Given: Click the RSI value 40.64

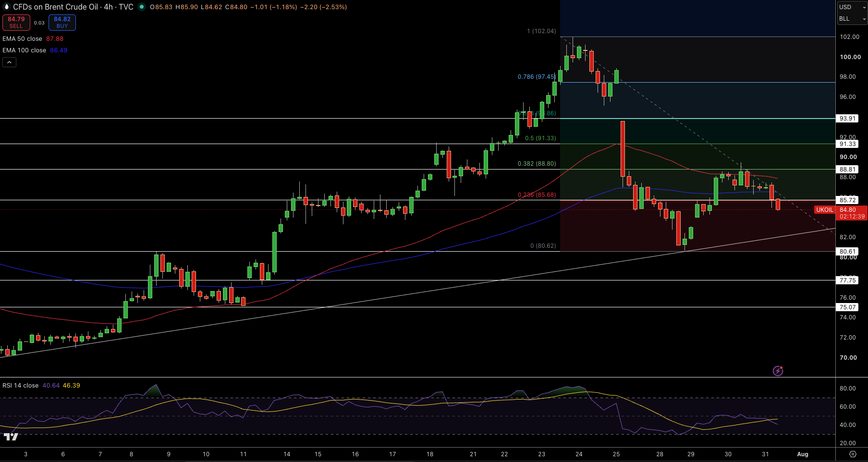Looking at the screenshot, I should pos(51,386).
